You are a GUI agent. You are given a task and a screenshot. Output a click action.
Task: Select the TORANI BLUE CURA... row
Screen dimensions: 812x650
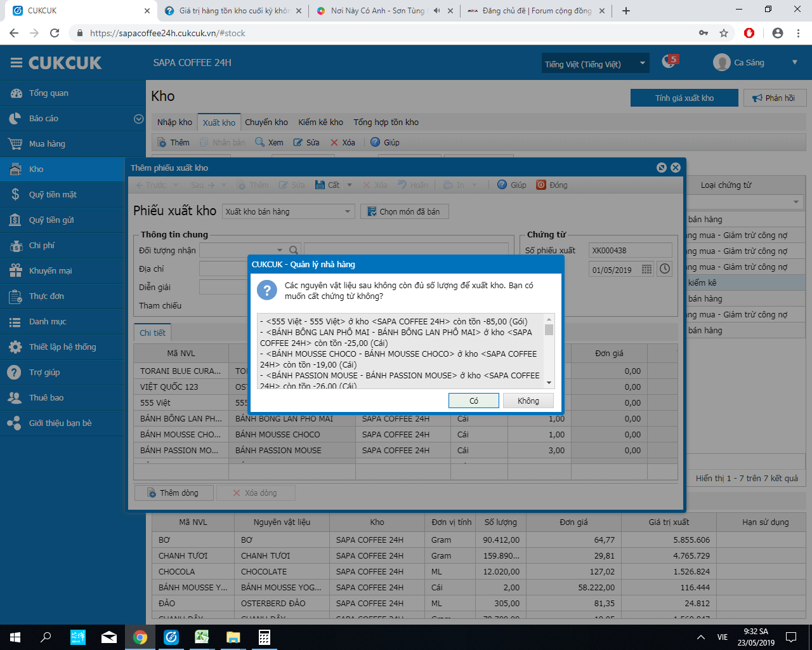(x=406, y=371)
